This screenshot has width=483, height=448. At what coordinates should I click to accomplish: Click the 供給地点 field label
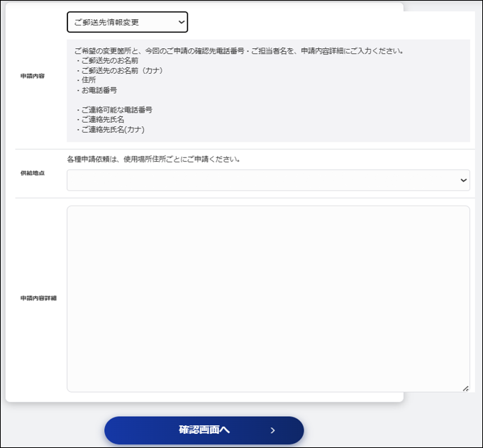point(33,173)
